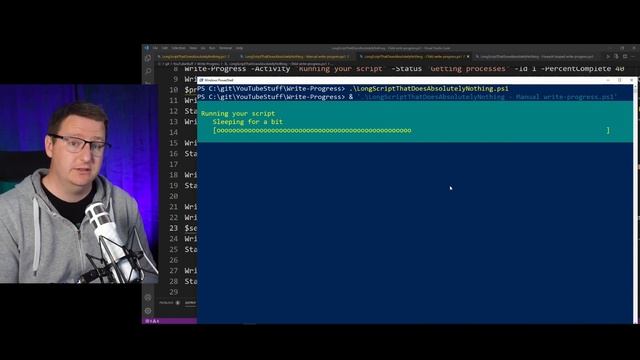The height and width of the screenshot is (360, 640).
Task: Open the Help menu in VS Code
Action: pyautogui.click(x=239, y=48)
